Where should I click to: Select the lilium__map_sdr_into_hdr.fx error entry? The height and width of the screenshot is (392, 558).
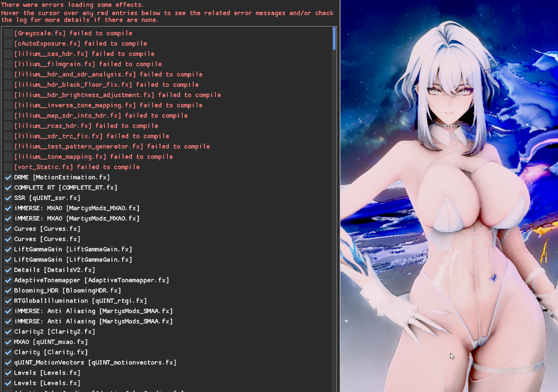(x=101, y=115)
